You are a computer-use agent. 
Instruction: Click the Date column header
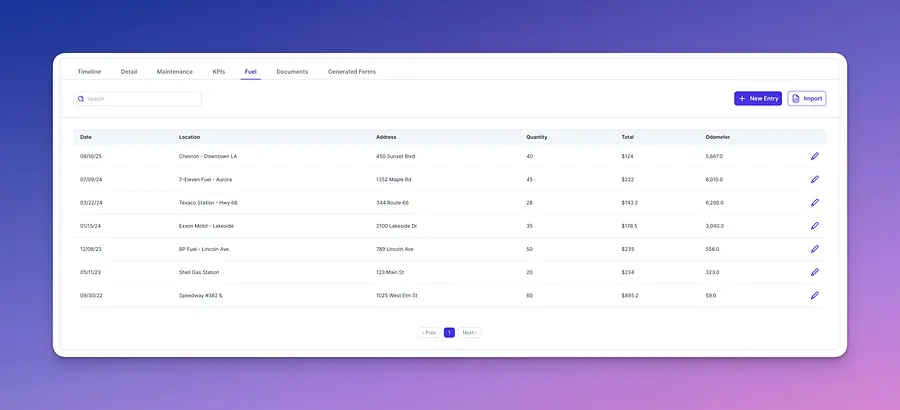(x=86, y=137)
